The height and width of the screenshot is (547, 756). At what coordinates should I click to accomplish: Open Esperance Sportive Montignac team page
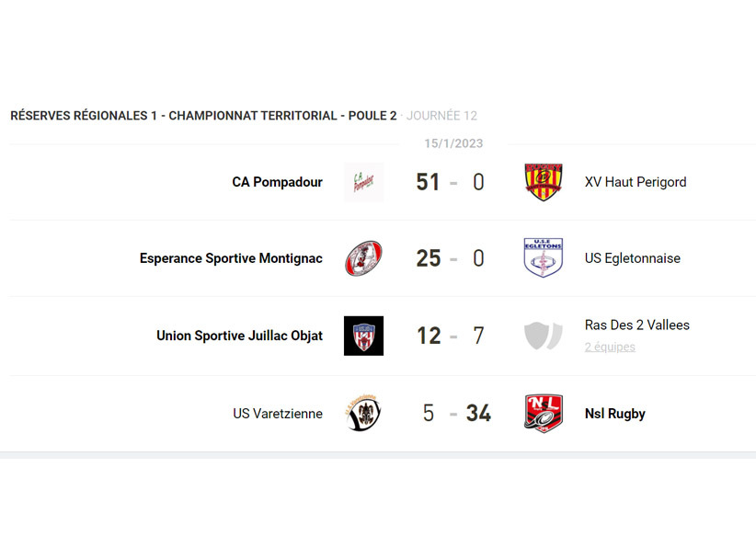tap(231, 258)
